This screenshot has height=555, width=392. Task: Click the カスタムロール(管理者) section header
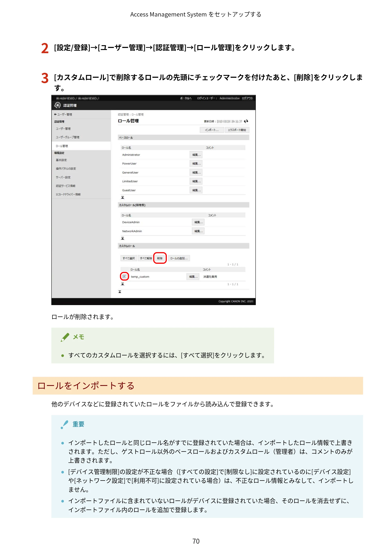184,205
